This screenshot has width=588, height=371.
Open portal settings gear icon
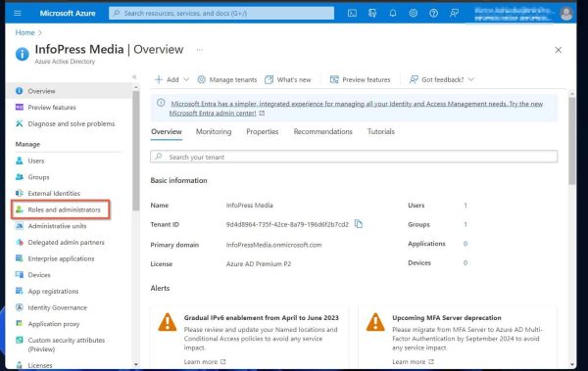414,13
